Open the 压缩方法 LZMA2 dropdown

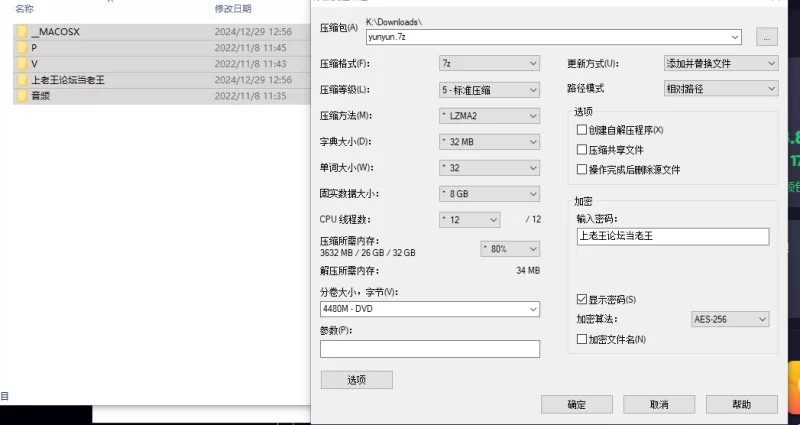(x=489, y=116)
